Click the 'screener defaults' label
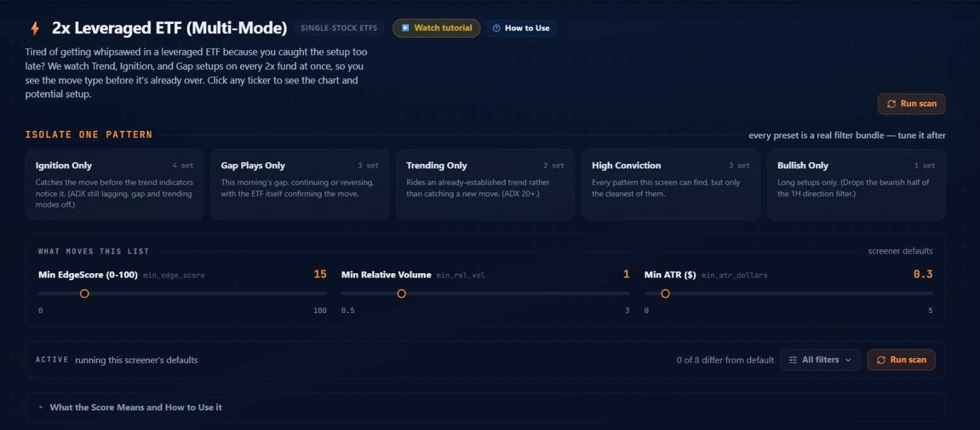Screen dimensions: 980x430 pyautogui.click(x=900, y=251)
